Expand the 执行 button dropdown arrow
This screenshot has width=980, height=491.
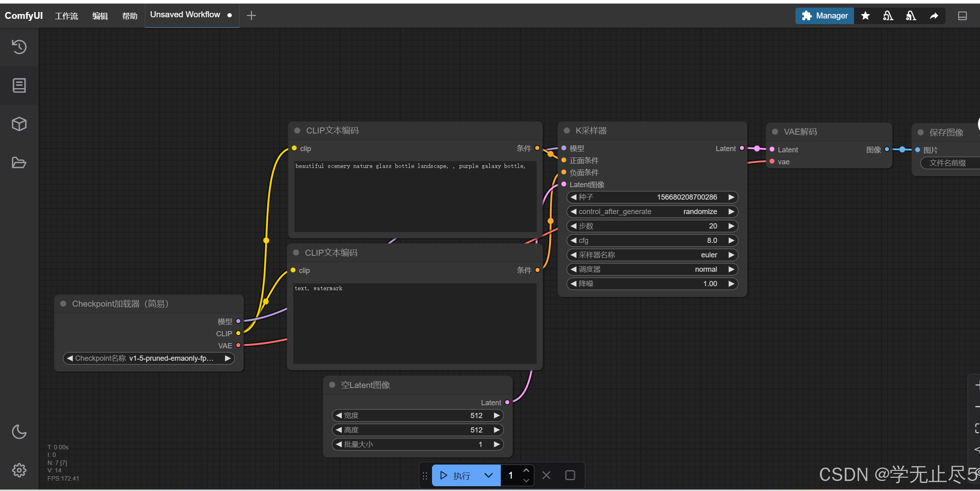[488, 475]
